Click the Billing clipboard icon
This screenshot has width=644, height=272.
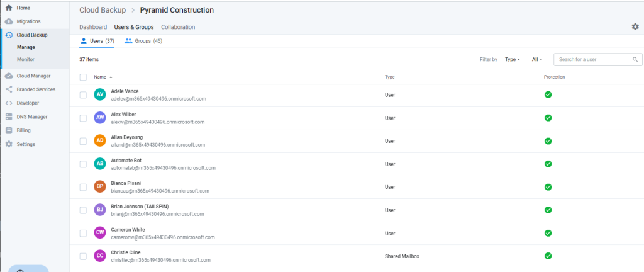9,130
